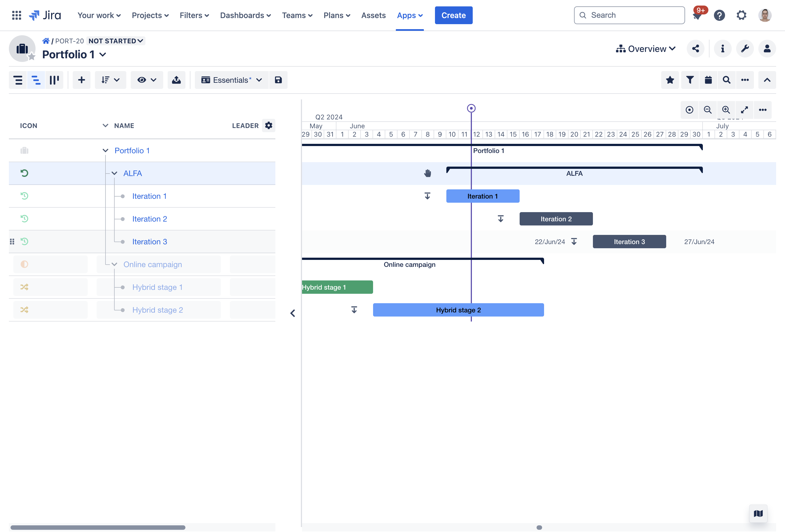Collapse the left panel with arrow
785x532 pixels.
coord(293,313)
